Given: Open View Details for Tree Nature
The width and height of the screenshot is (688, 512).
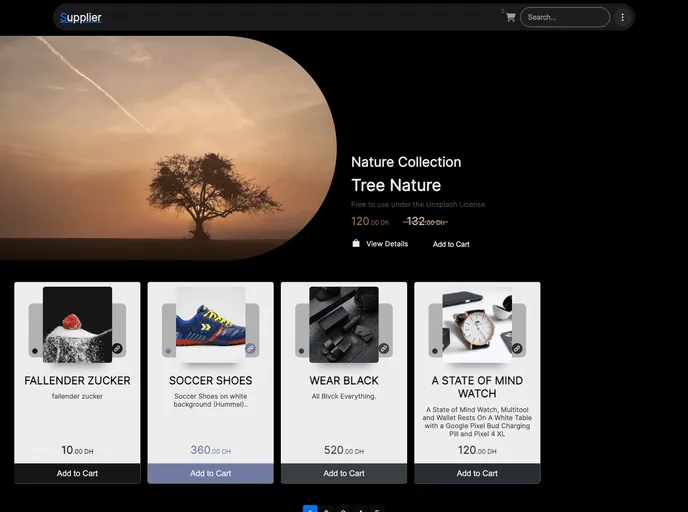Looking at the screenshot, I should coord(387,244).
